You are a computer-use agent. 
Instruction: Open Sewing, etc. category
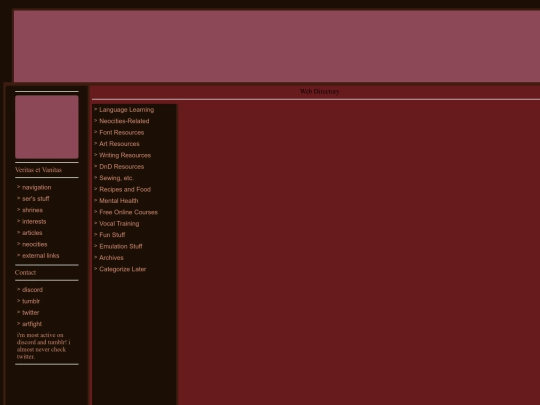tap(116, 178)
